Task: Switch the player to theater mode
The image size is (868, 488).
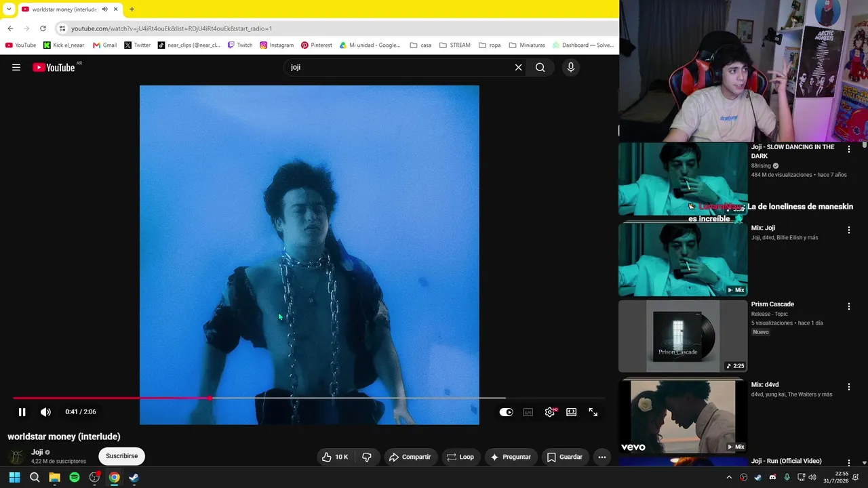Action: 572,412
